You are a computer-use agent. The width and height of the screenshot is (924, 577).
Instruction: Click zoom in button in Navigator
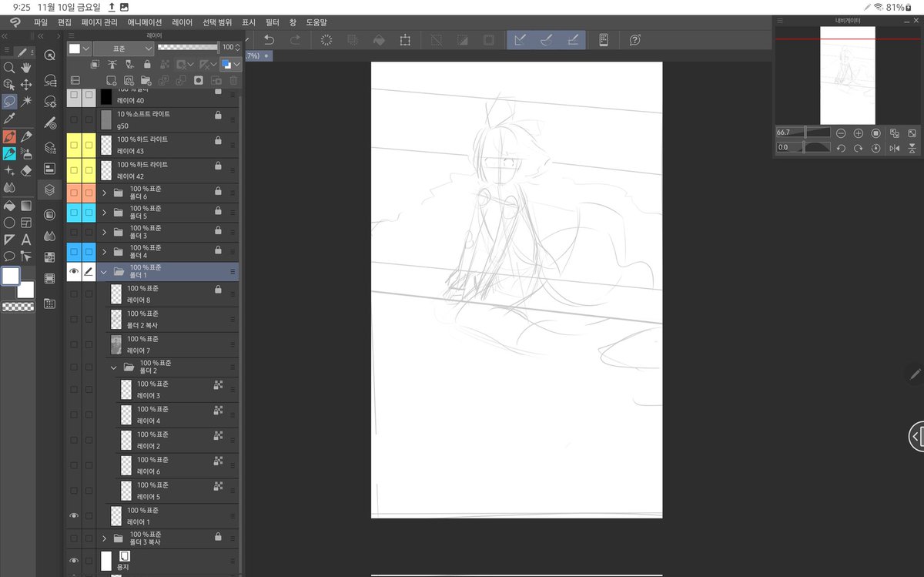point(859,133)
